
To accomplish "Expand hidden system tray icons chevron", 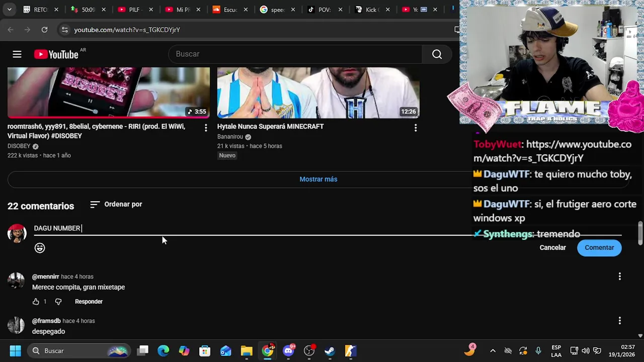I will click(493, 351).
